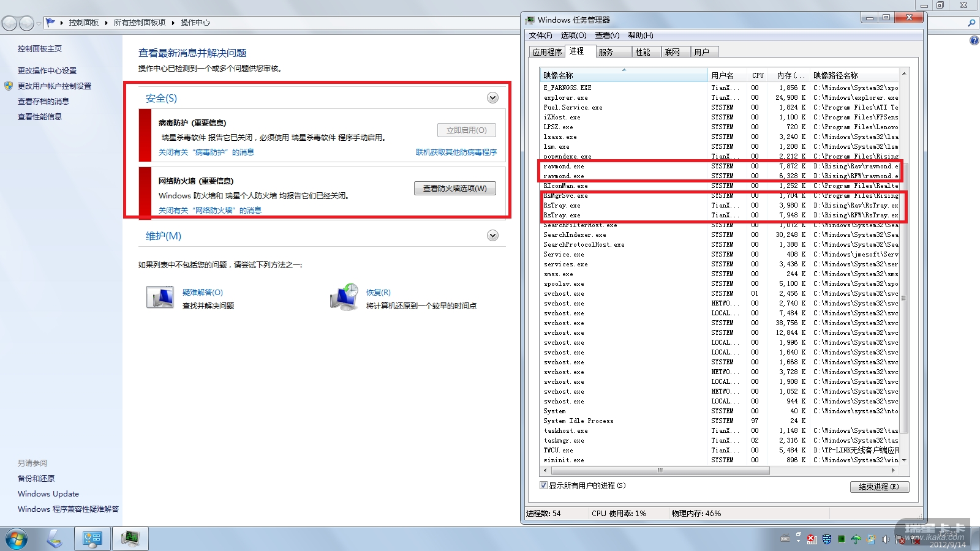
Task: Click the green CPU meter tray icon
Action: (x=842, y=539)
